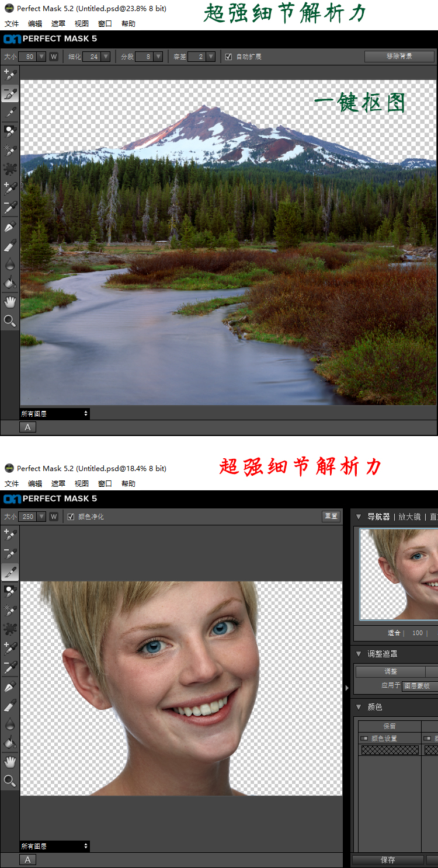The image size is (438, 868).
Task: Click the 大小 value field showing 80
Action: (x=27, y=57)
